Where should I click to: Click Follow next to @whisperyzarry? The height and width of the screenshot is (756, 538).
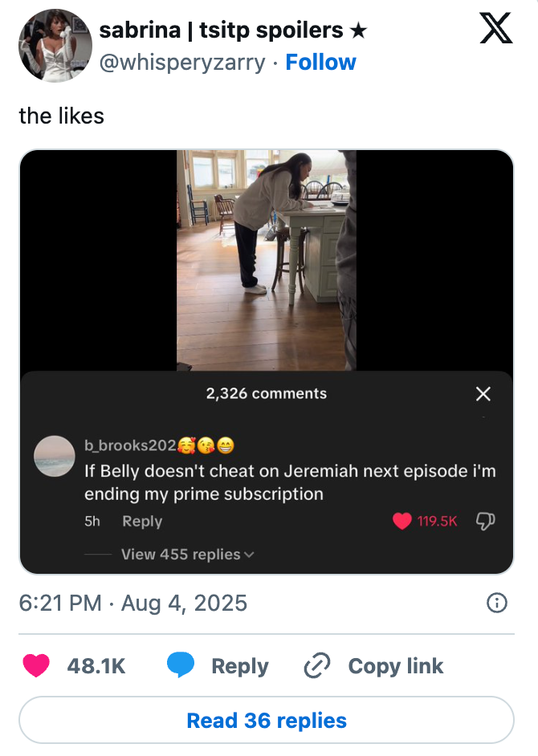(320, 62)
